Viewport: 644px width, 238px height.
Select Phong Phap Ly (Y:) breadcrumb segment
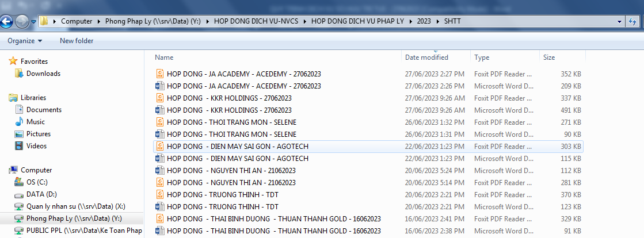(153, 21)
